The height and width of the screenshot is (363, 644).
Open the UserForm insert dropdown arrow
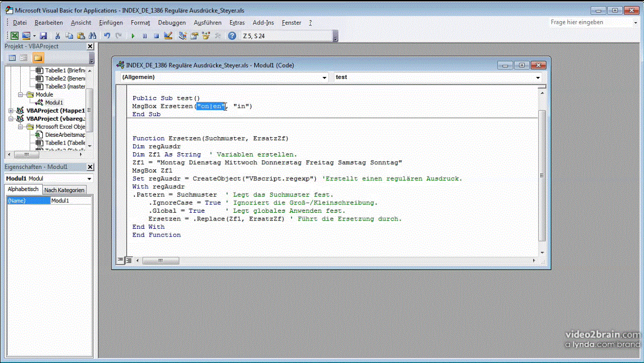[x=34, y=36]
